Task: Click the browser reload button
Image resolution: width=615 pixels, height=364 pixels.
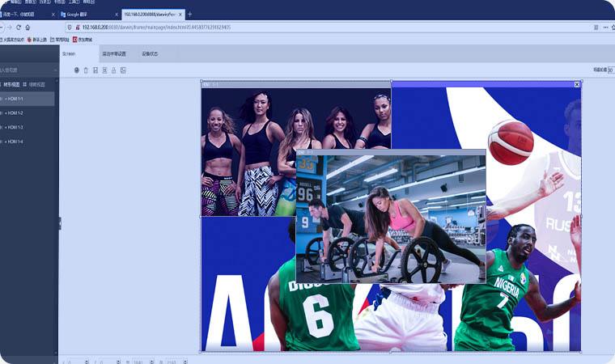Action: coord(19,28)
